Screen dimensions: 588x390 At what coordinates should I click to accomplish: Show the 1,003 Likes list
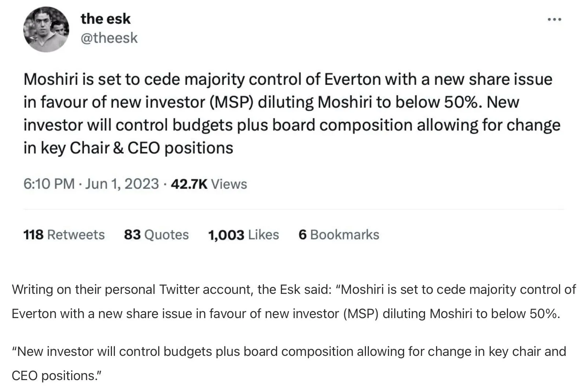(243, 234)
